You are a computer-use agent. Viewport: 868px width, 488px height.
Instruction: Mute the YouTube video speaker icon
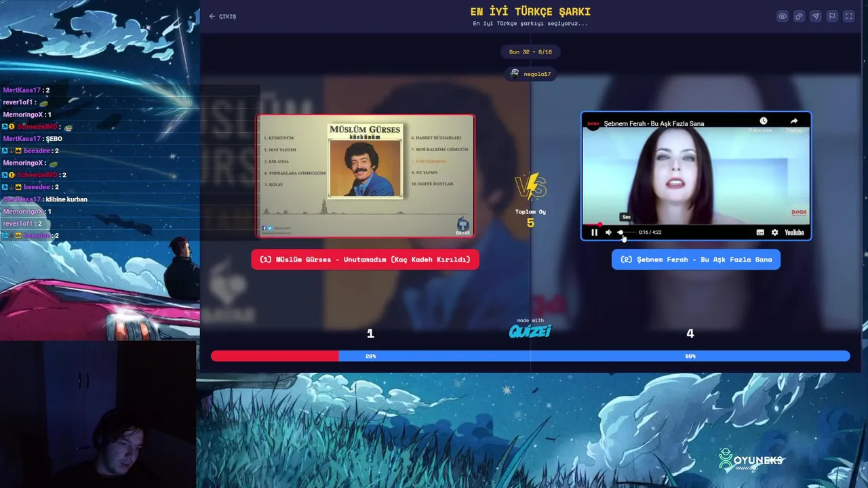[x=608, y=232]
